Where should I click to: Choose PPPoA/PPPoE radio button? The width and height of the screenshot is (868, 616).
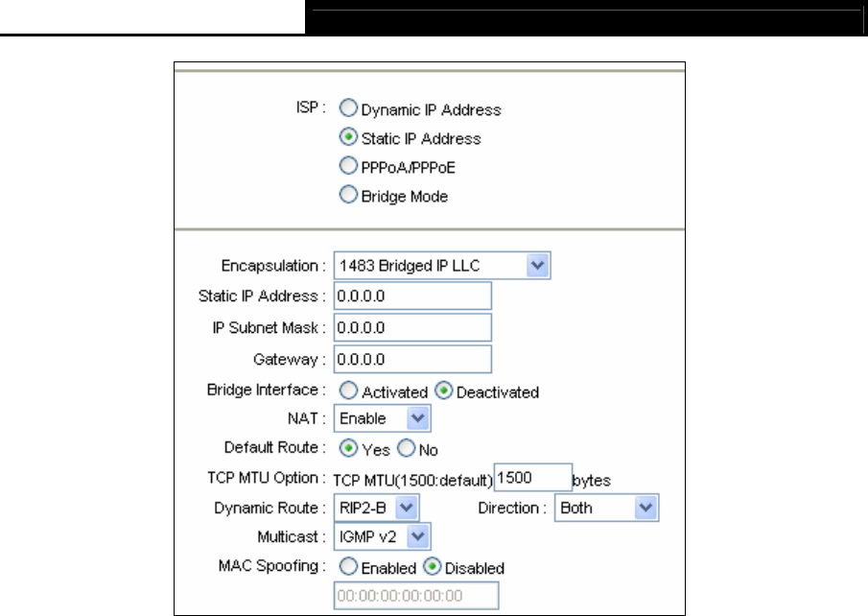[348, 165]
